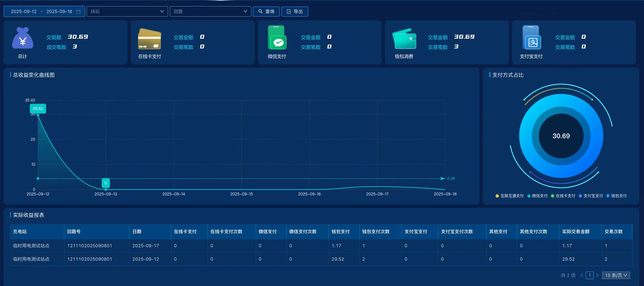
Task: Click wallet payment value 29.52 in table
Action: tap(338, 259)
